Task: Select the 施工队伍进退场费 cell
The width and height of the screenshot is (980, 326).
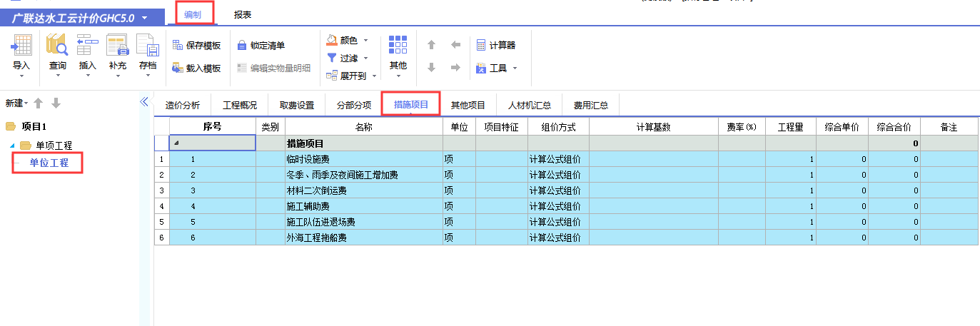Action: pyautogui.click(x=364, y=222)
